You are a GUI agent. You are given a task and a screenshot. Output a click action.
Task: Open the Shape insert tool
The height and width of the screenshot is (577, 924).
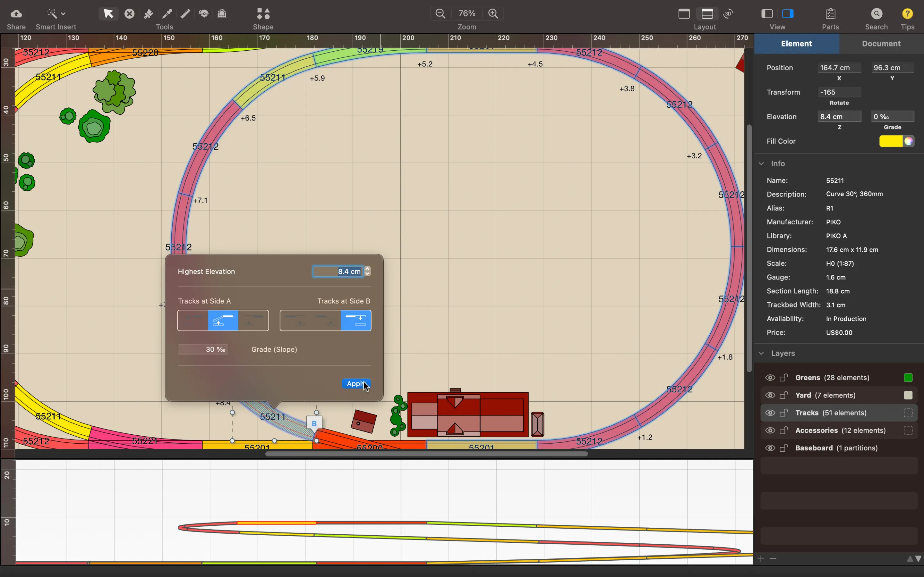(x=263, y=14)
